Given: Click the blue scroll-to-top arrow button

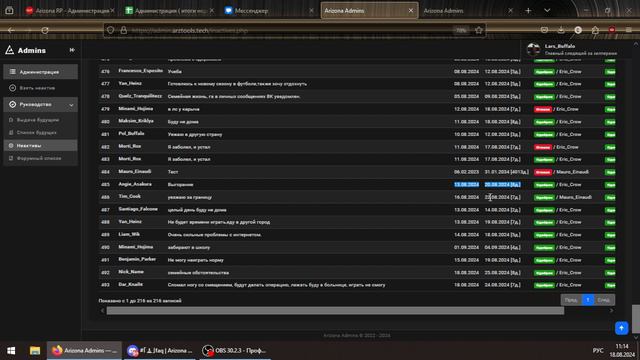Looking at the screenshot, I should click(621, 328).
